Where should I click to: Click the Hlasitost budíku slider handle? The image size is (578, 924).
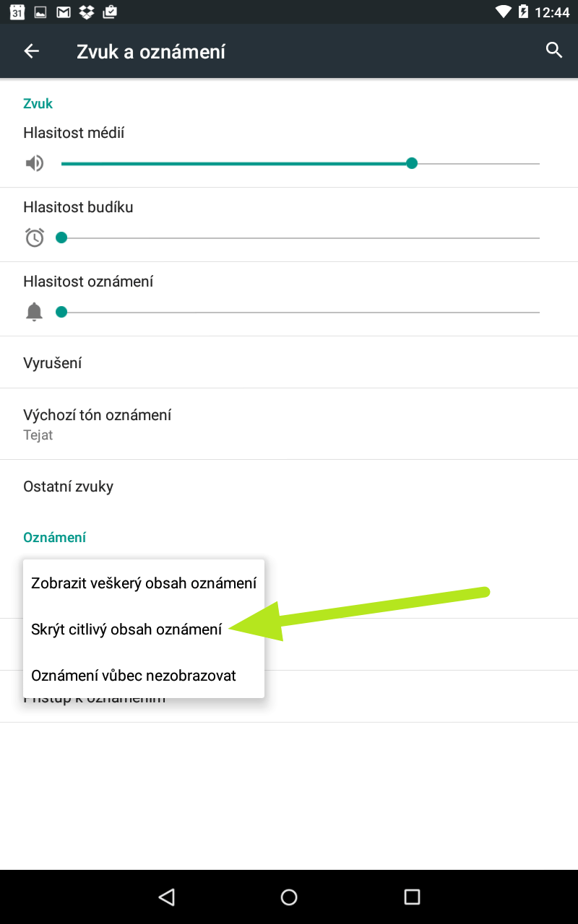[61, 237]
